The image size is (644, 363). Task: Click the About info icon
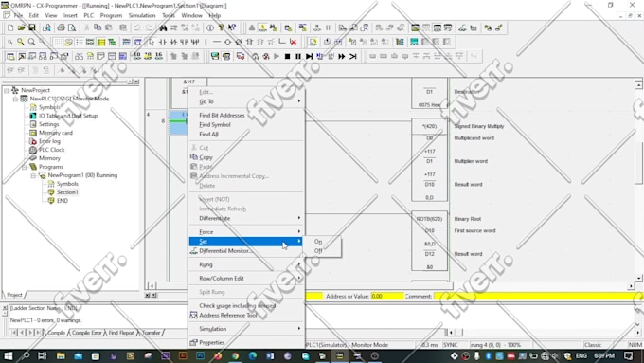click(x=210, y=27)
